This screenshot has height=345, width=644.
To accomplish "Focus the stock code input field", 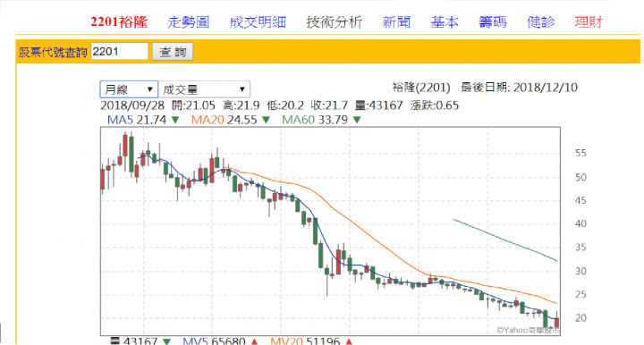I will click(x=119, y=52).
